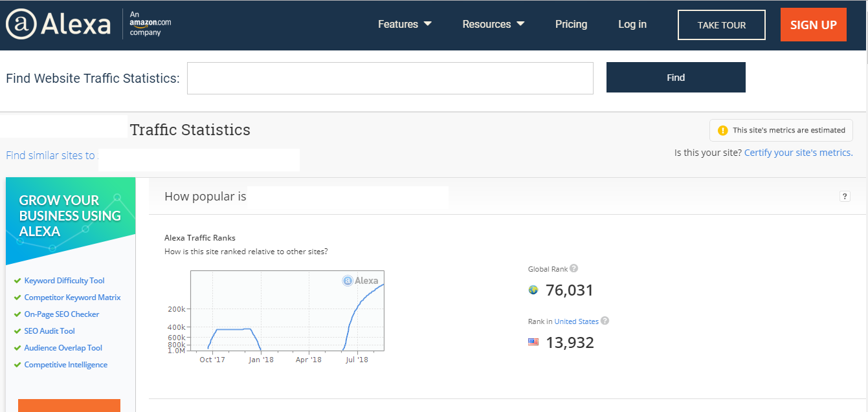868x412 pixels.
Task: Click warning icon on metrics estimated notice
Action: coord(723,130)
